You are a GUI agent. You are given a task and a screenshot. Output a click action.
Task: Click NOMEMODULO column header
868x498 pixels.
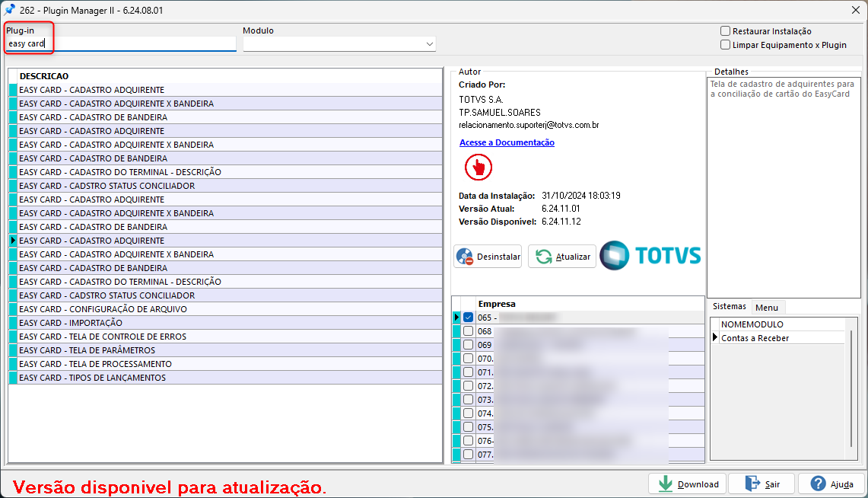[x=781, y=324]
